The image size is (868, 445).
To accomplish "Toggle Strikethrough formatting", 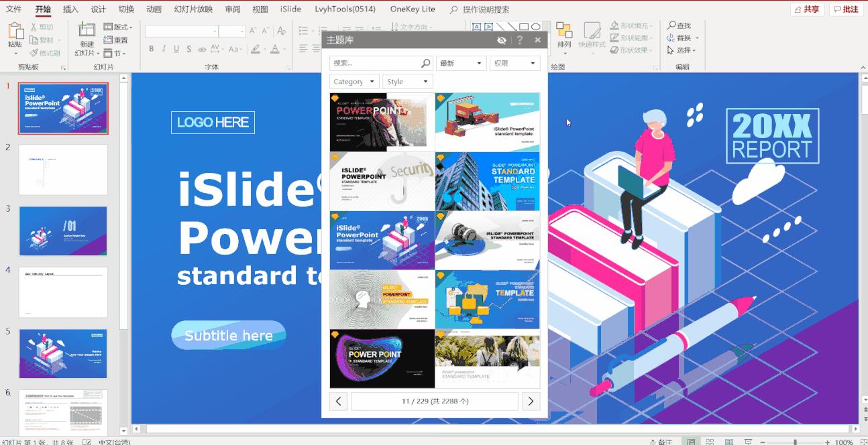I will point(202,49).
